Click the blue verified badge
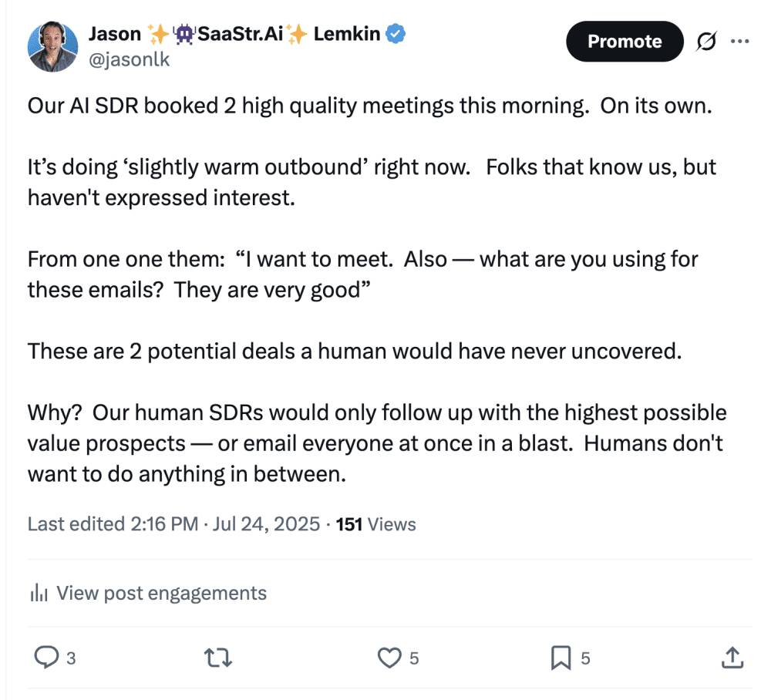Screen dimensions: 771x700 pos(396,34)
